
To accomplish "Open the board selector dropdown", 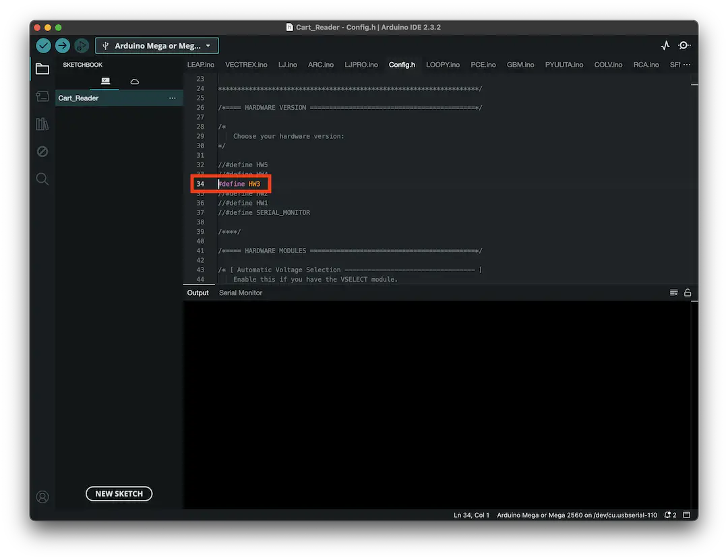I will [x=157, y=46].
